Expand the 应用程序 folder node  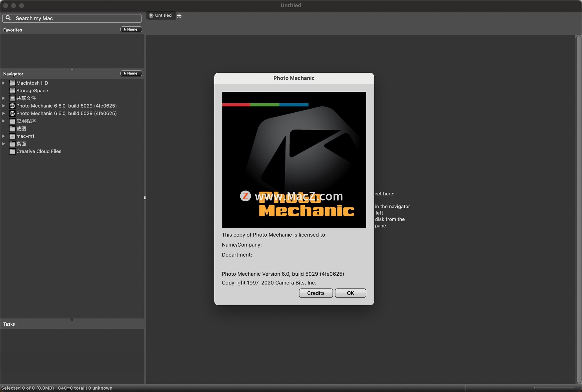click(3, 121)
